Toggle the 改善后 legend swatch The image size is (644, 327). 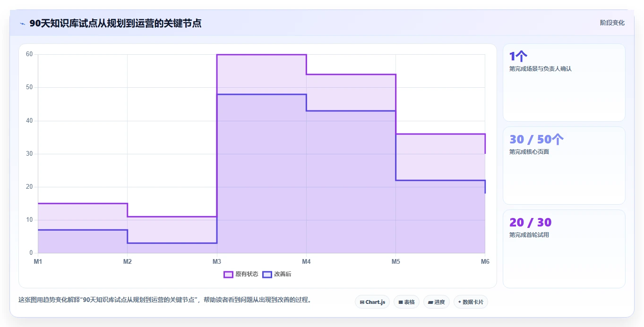coord(267,274)
